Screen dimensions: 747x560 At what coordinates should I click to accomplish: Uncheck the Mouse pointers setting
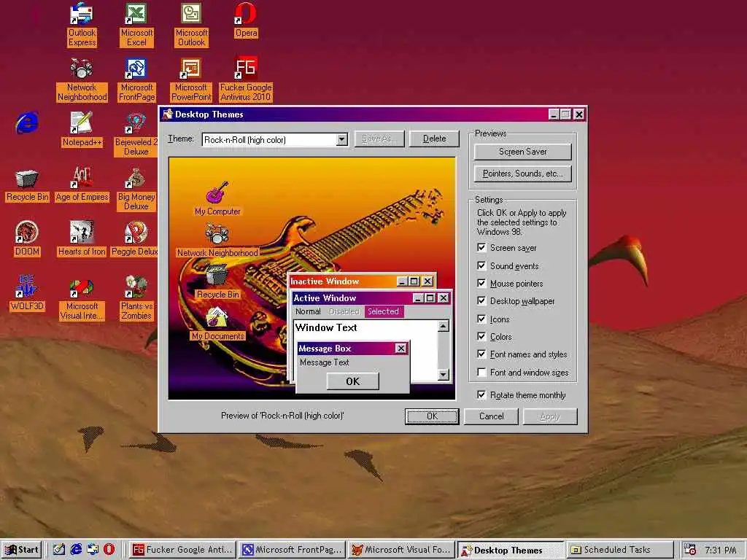[x=481, y=284]
